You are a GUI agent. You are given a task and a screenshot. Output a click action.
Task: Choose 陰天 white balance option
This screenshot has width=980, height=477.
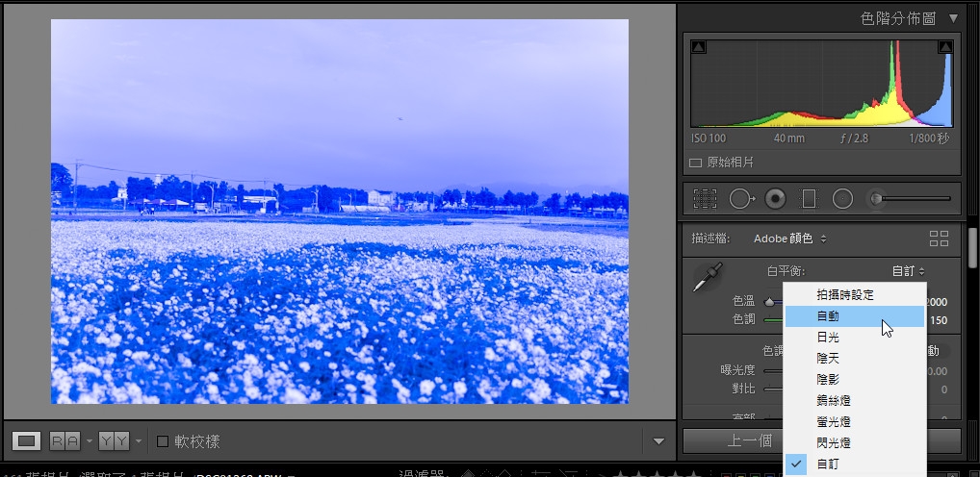point(855,359)
